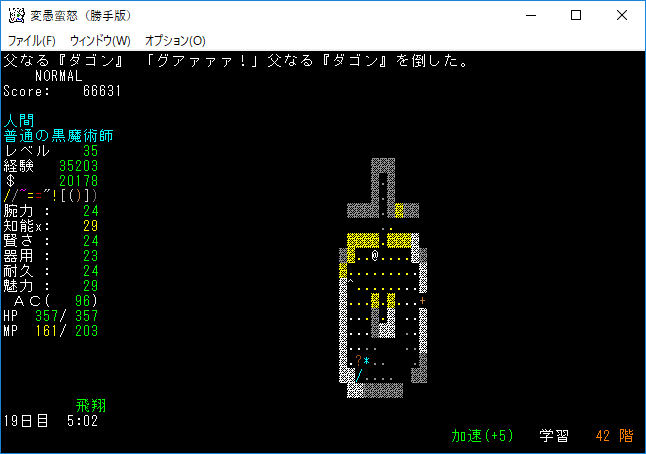Viewport: 646px width, 454px height.
Task: Maximize the game window
Action: [576, 16]
